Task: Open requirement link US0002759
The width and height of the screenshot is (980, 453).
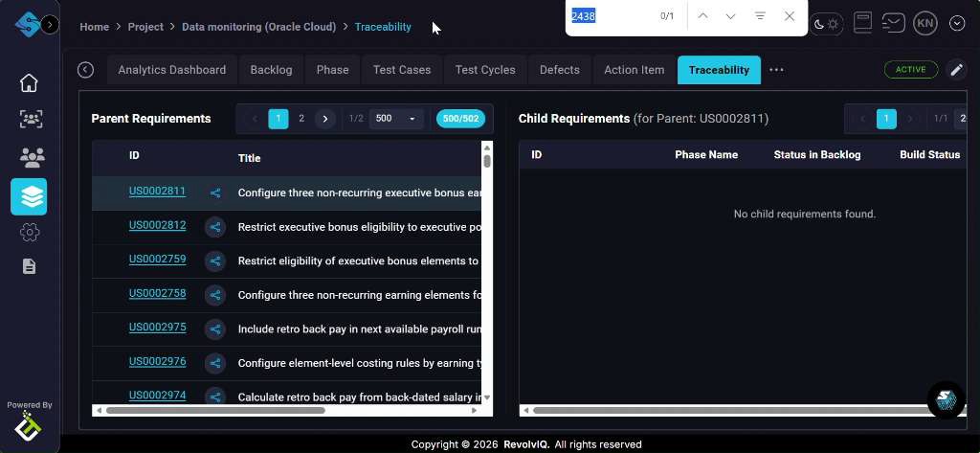Action: [x=157, y=260]
